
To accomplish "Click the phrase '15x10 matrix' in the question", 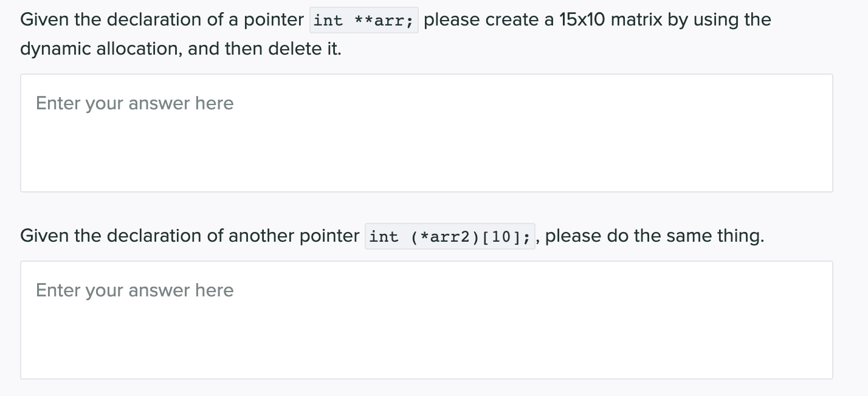I will pyautogui.click(x=607, y=19).
